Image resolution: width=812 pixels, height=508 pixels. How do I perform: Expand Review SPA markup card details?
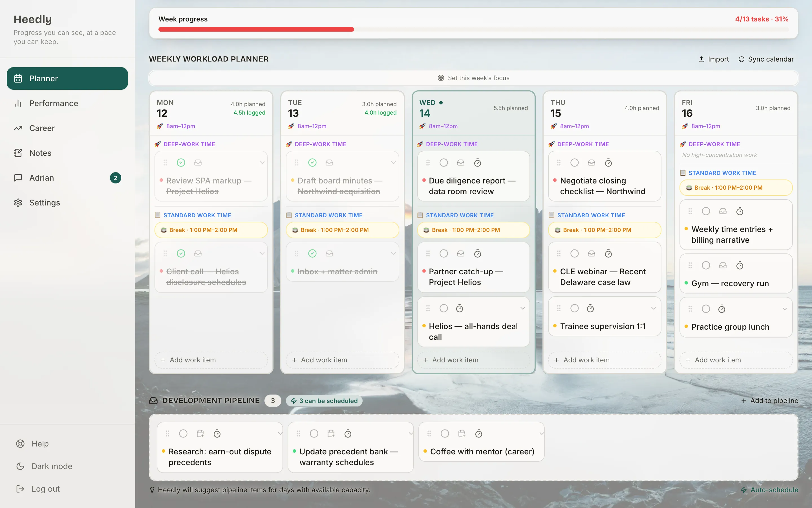[x=262, y=163]
